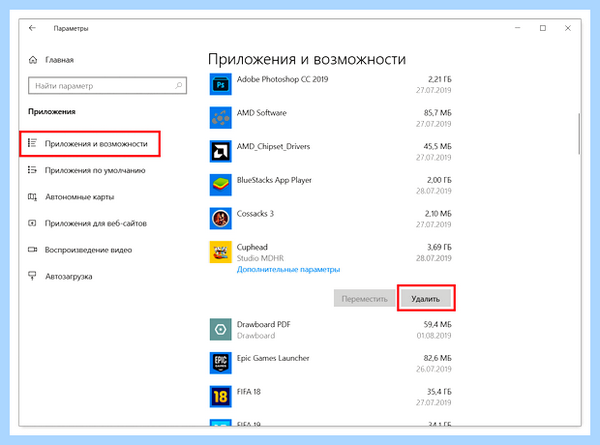Viewport: 600px width, 445px height.
Task: Select FIFA 18 entry name
Action: point(249,392)
